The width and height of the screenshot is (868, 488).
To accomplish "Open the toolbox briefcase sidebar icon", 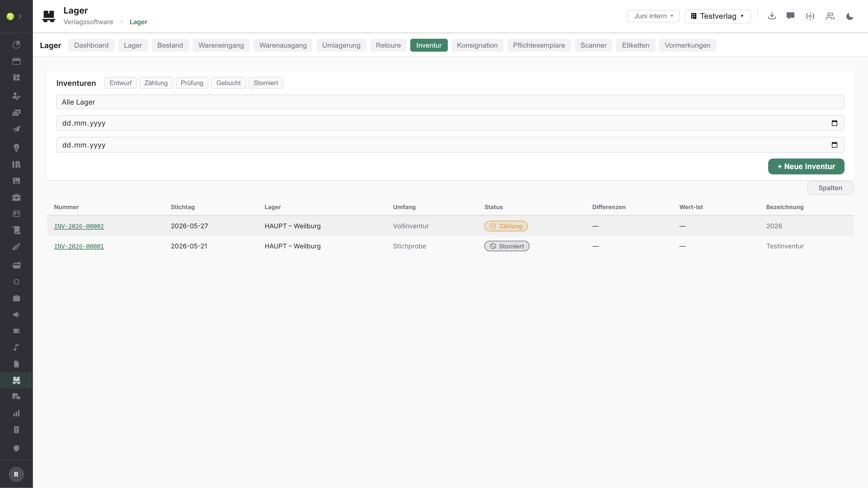I will [16, 197].
